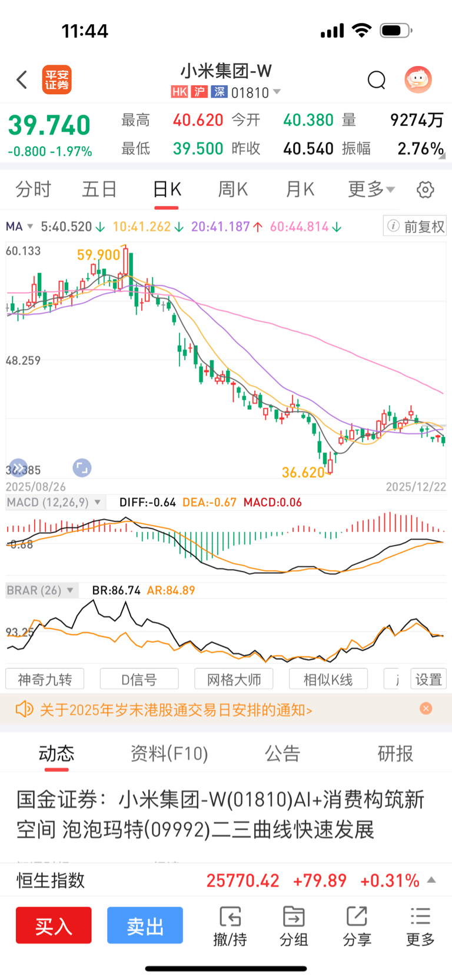This screenshot has width=452, height=980.
Task: Tap the 最低 value 39.500
Action: (198, 148)
